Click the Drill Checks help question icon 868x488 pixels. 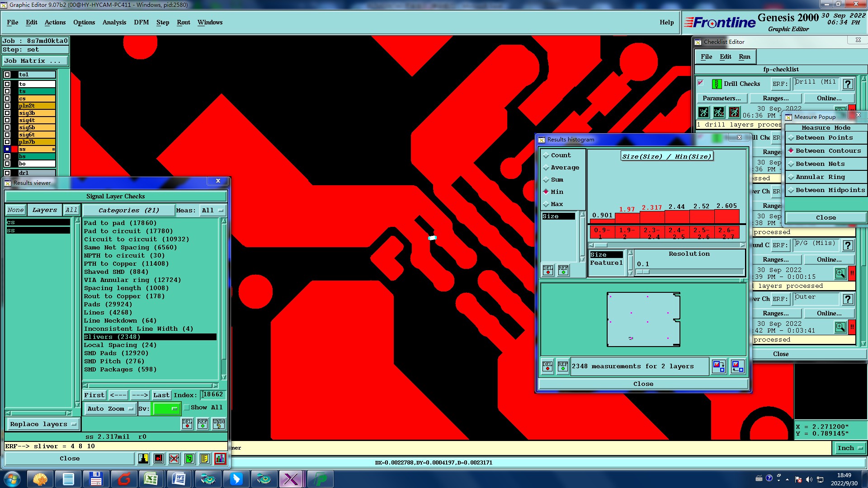[848, 84]
